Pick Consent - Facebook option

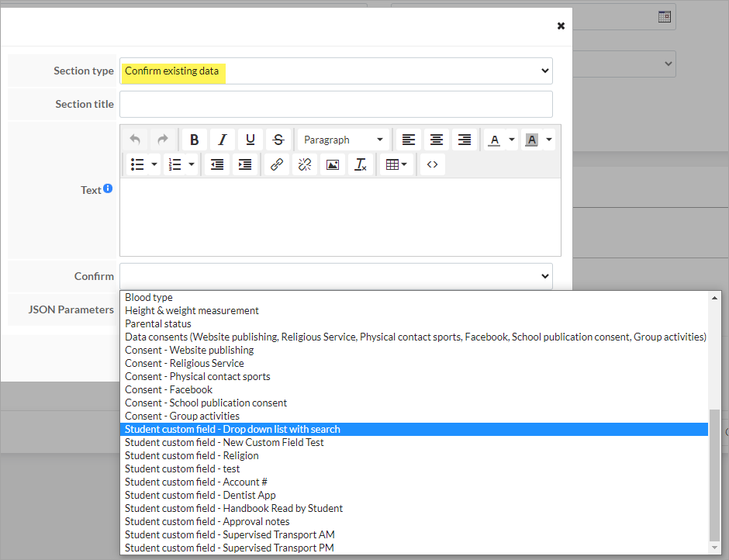[x=414, y=389]
